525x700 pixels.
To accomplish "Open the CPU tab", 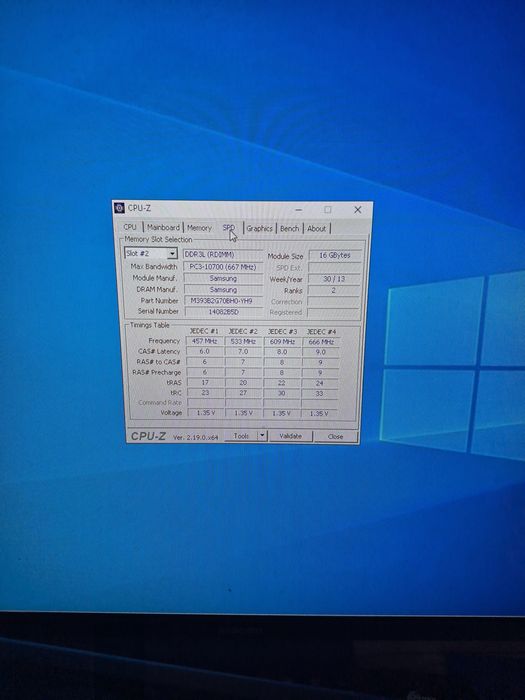I will [x=130, y=227].
